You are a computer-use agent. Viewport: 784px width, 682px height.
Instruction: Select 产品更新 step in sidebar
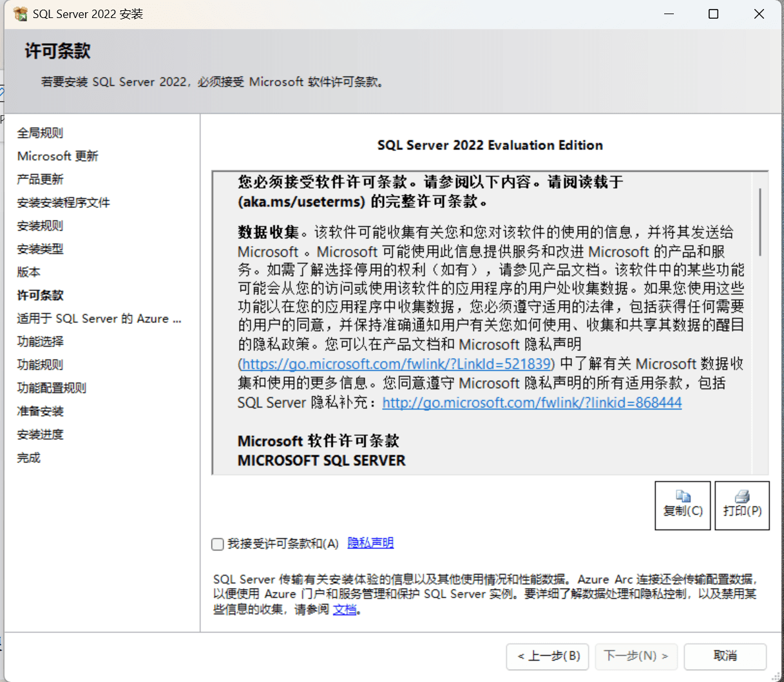click(x=40, y=179)
